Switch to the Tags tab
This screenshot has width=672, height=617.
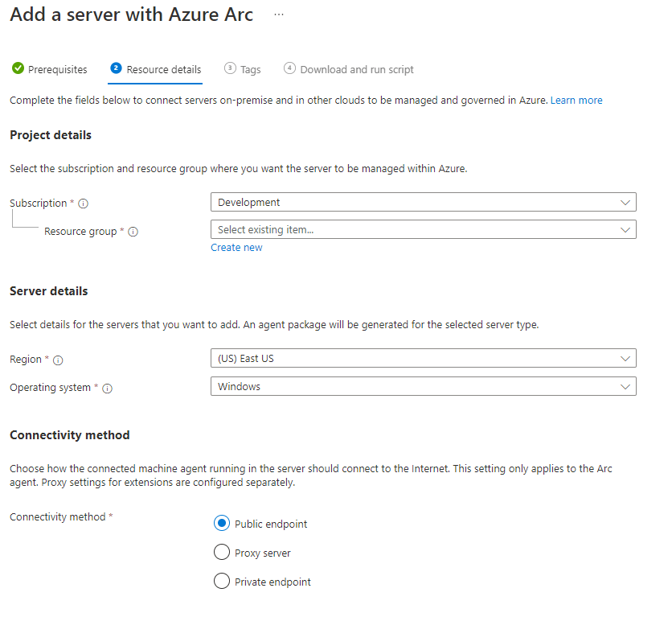(x=250, y=69)
